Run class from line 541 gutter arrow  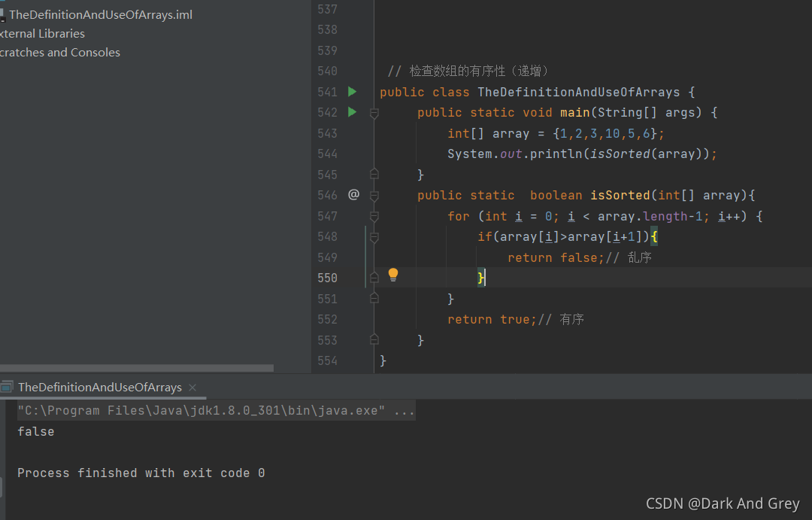point(352,92)
